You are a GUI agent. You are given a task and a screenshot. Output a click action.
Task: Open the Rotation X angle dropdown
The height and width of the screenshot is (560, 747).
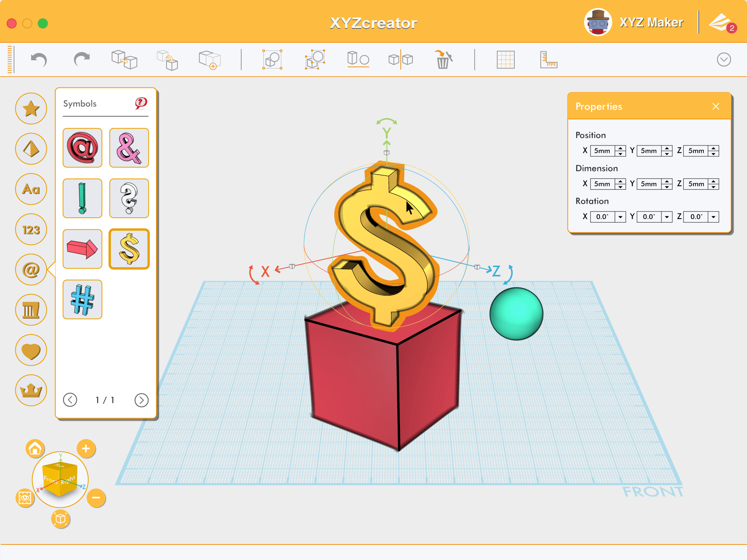[620, 217]
